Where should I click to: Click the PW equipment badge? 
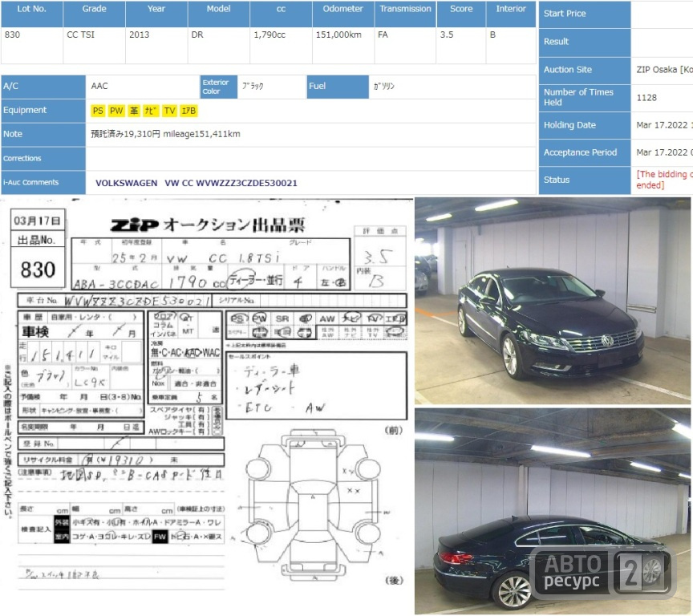pos(116,111)
